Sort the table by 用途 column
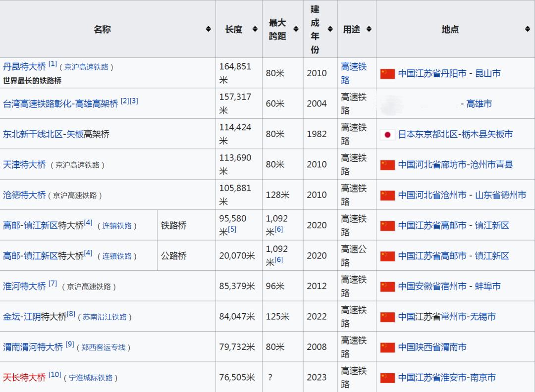Image resolution: width=535 pixels, height=392 pixels. tap(369, 30)
